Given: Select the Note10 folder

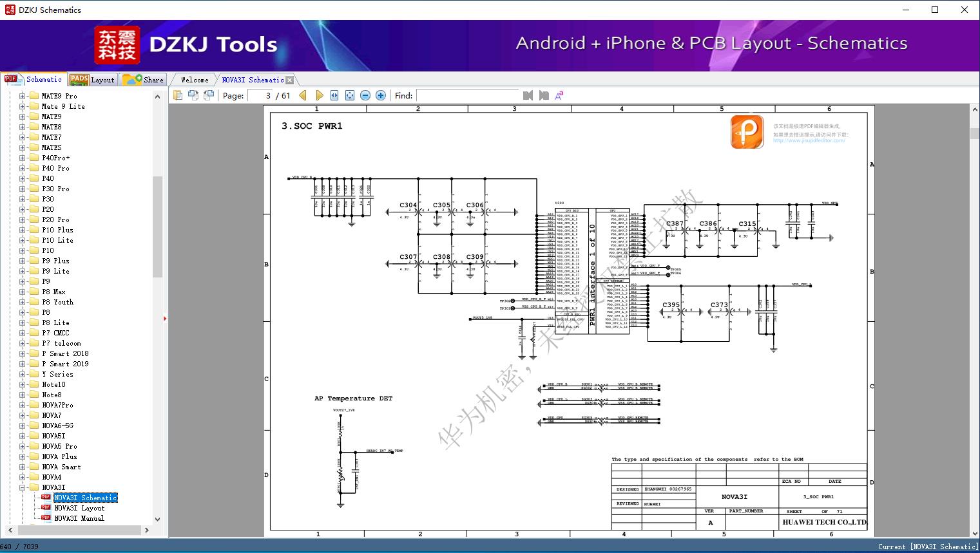Looking at the screenshot, I should 53,384.
